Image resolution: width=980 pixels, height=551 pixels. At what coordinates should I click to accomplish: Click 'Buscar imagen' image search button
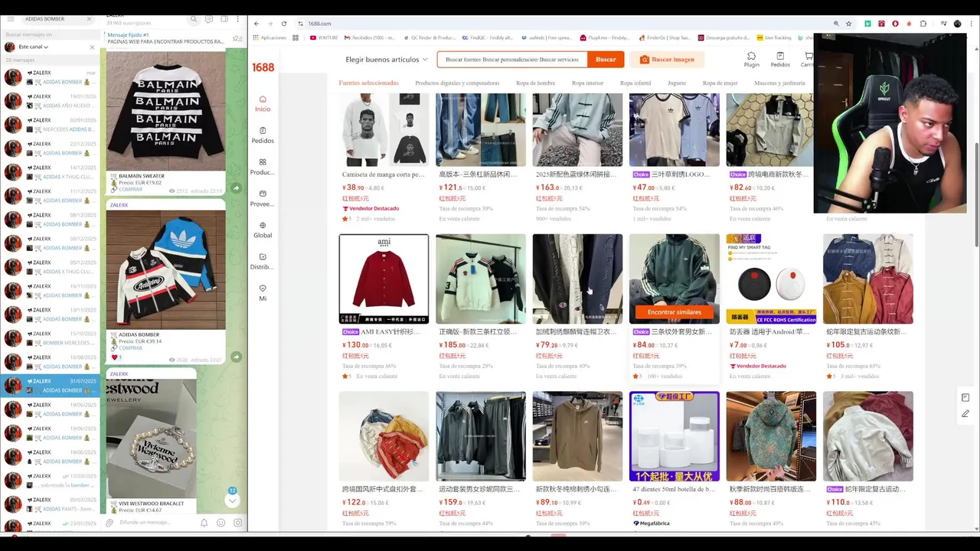667,59
